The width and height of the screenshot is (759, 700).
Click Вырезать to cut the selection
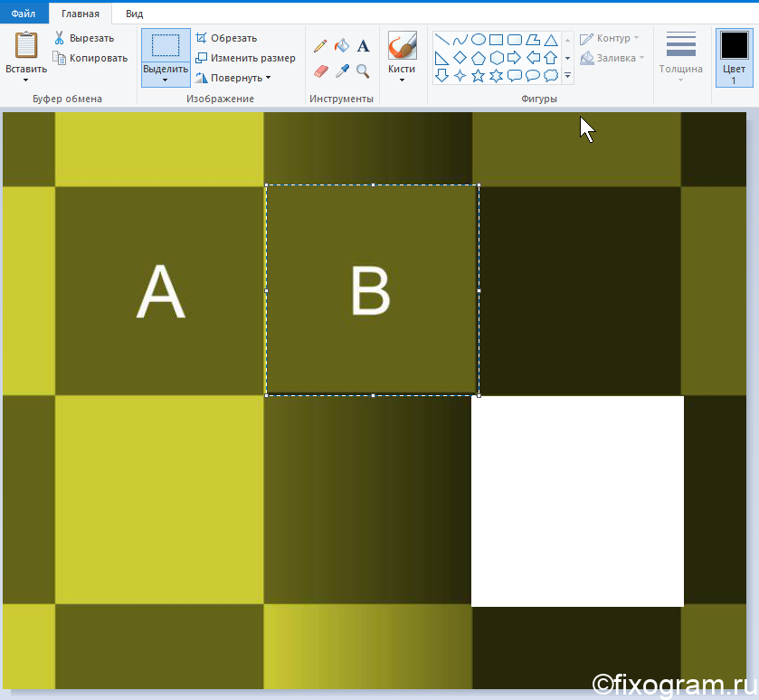(91, 38)
